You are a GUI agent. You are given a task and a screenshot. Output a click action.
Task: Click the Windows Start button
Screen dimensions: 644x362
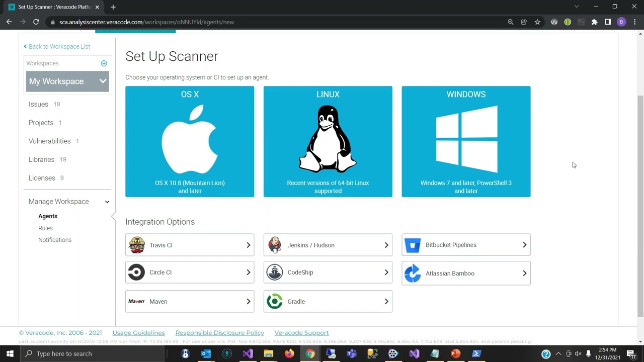coord(10,353)
